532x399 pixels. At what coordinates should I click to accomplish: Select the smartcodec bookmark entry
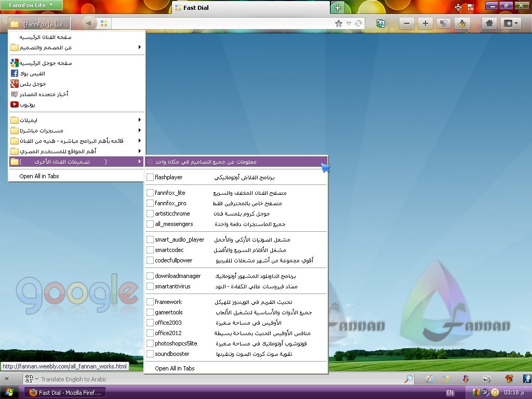point(236,250)
